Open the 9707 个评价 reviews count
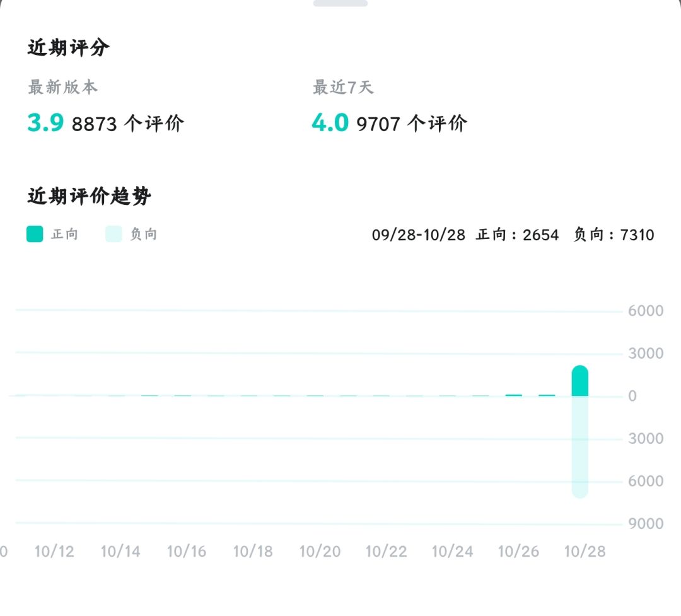 pyautogui.click(x=412, y=124)
